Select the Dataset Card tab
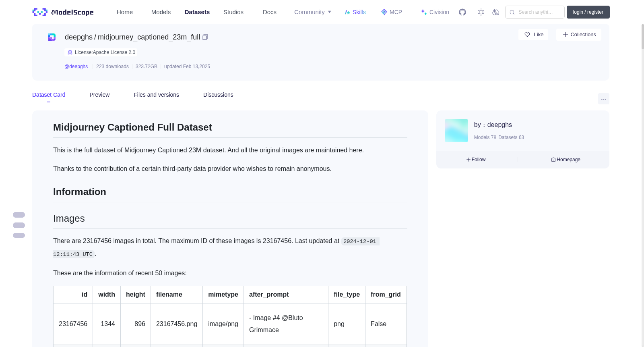The image size is (644, 347). [x=49, y=95]
